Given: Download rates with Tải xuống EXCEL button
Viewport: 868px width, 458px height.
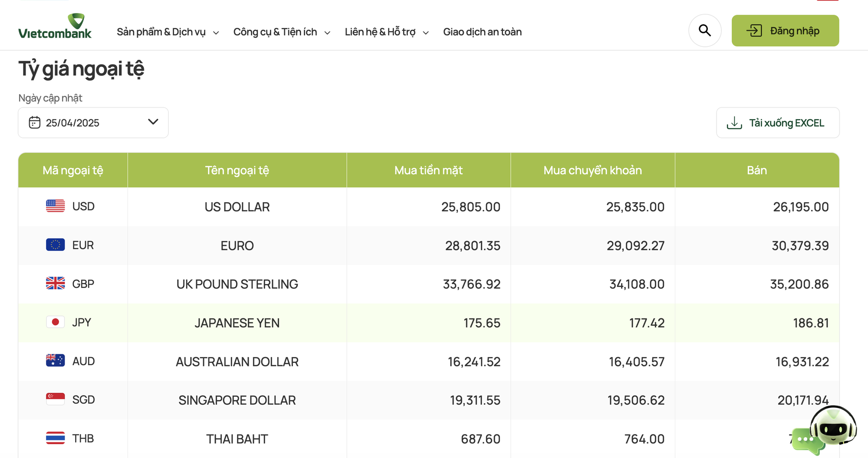Looking at the screenshot, I should 778,123.
